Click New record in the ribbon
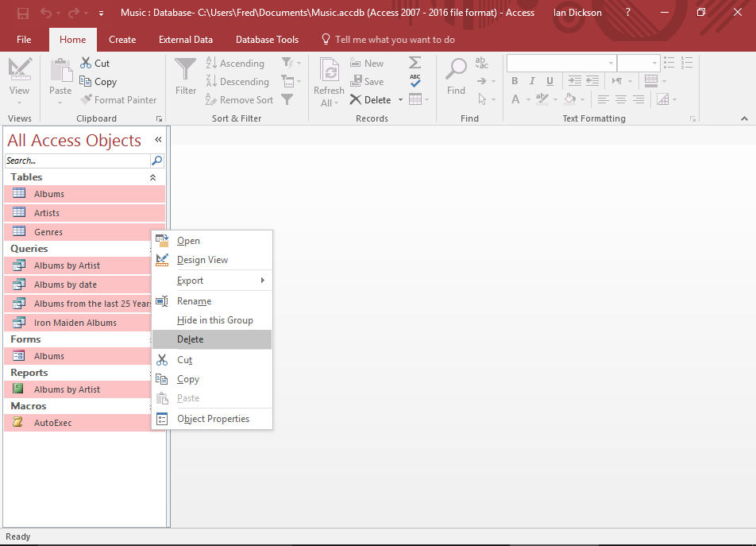Screen dimensions: 756x546 pos(366,64)
